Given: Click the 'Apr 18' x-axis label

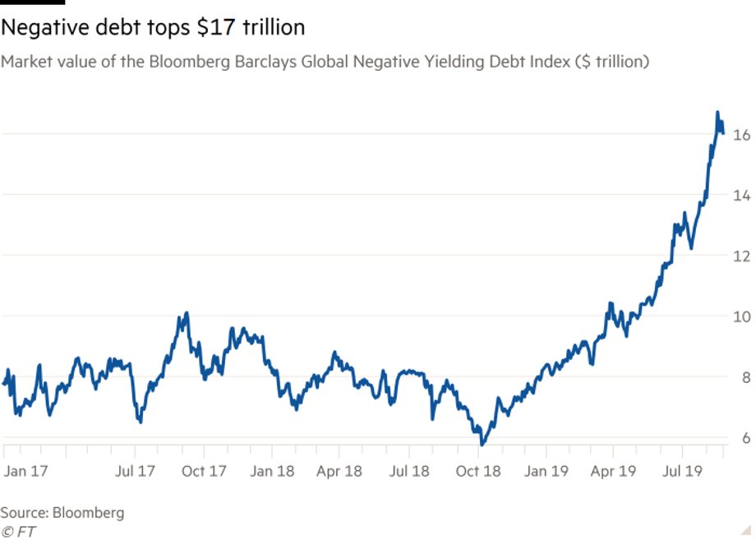Looking at the screenshot, I should 339,471.
